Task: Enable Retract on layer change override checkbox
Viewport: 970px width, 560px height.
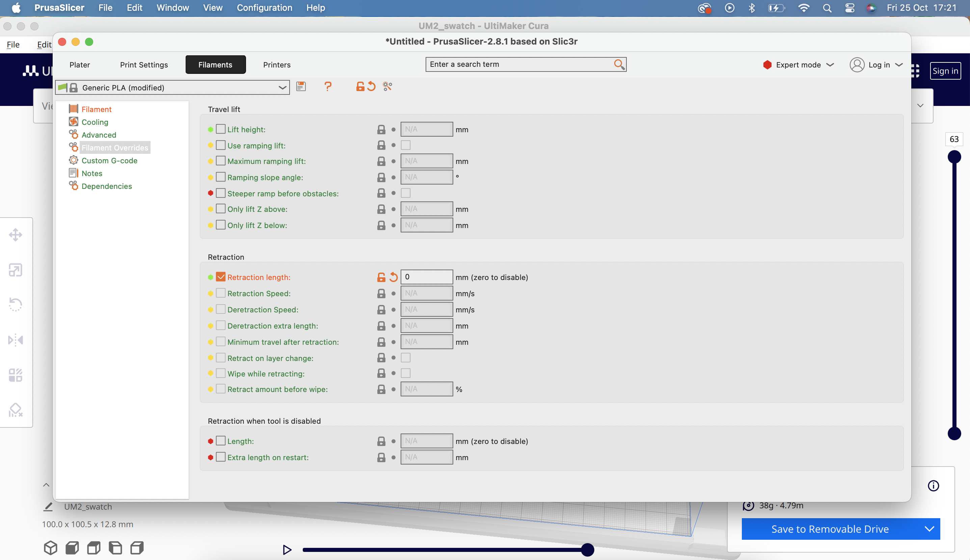Action: [x=220, y=358]
